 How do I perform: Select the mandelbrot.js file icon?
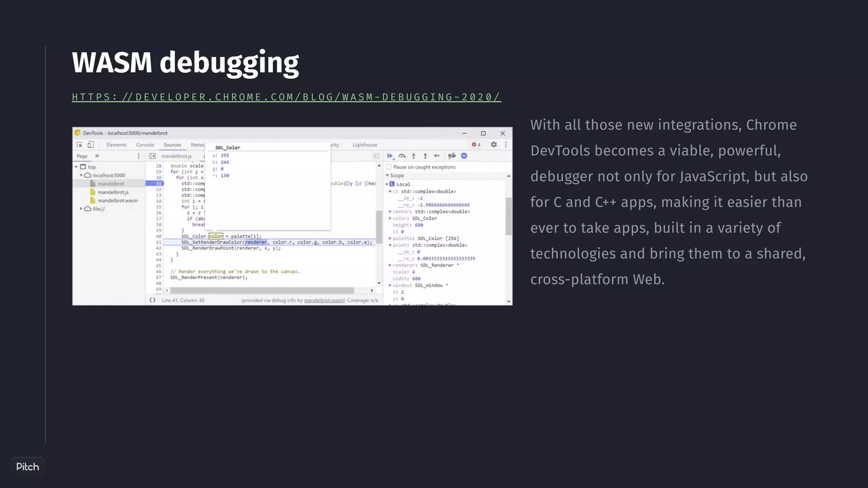pos(92,192)
